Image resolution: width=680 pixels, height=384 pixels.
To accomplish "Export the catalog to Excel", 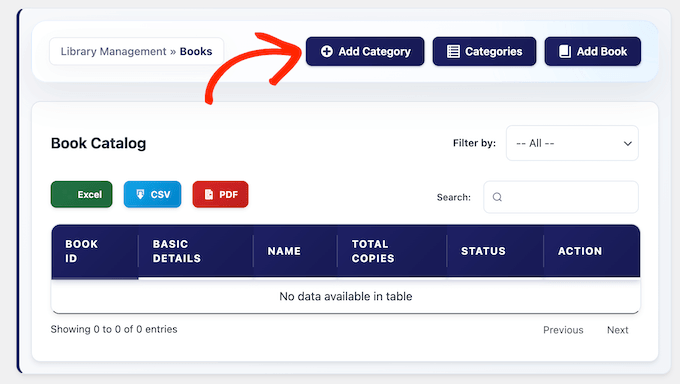I will coord(82,194).
